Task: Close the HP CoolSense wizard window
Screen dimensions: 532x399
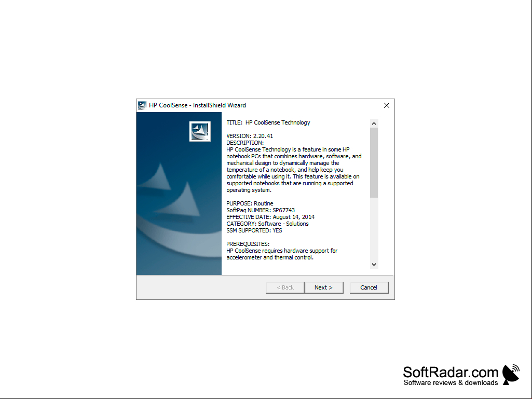Action: [387, 105]
